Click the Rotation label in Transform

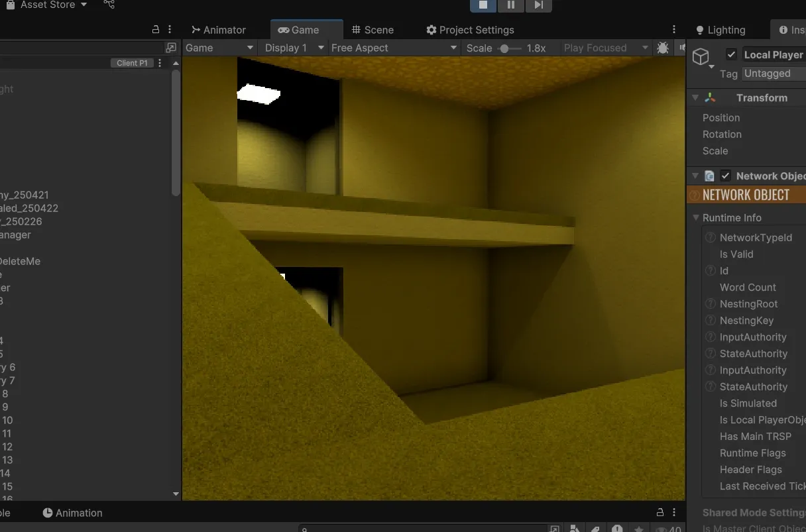coord(722,134)
